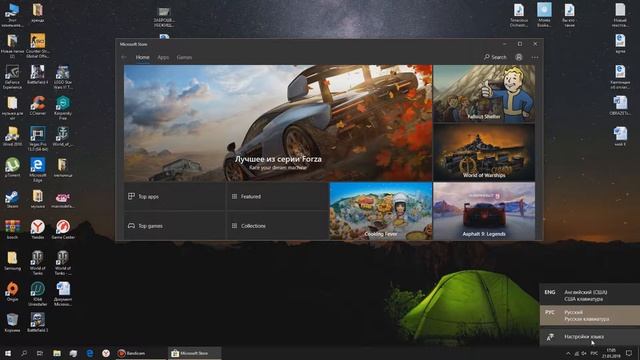Viewport: 640px width, 360px height.
Task: Select the GeForce Experience desktop icon
Action: (12, 77)
